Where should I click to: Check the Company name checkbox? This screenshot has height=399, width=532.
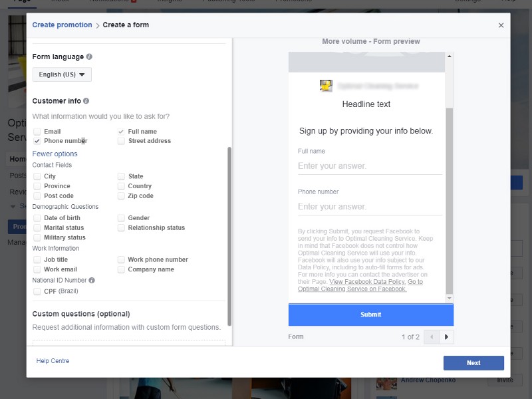coord(121,269)
